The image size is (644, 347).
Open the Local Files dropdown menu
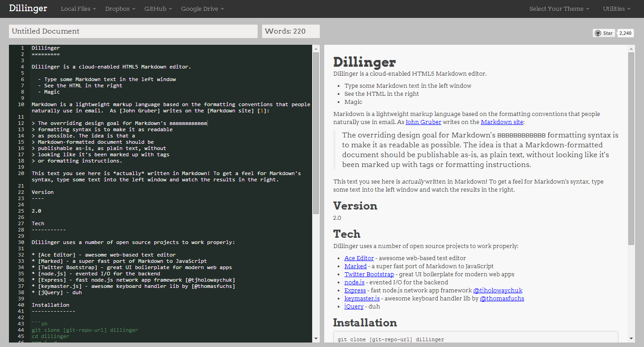tap(78, 9)
